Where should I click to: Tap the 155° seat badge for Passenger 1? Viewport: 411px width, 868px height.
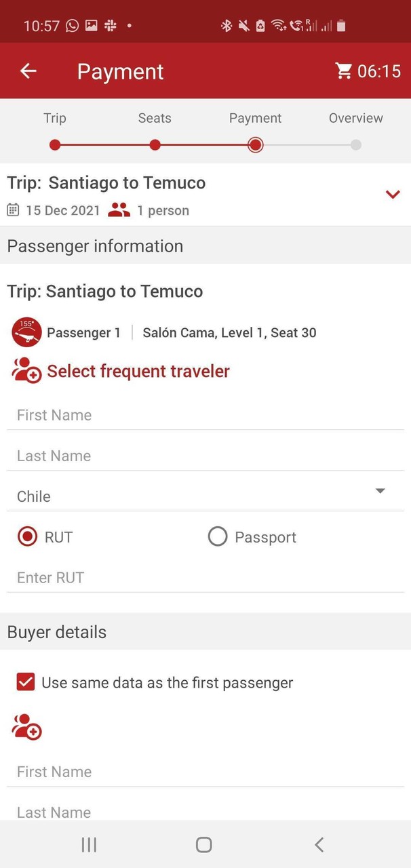click(27, 332)
